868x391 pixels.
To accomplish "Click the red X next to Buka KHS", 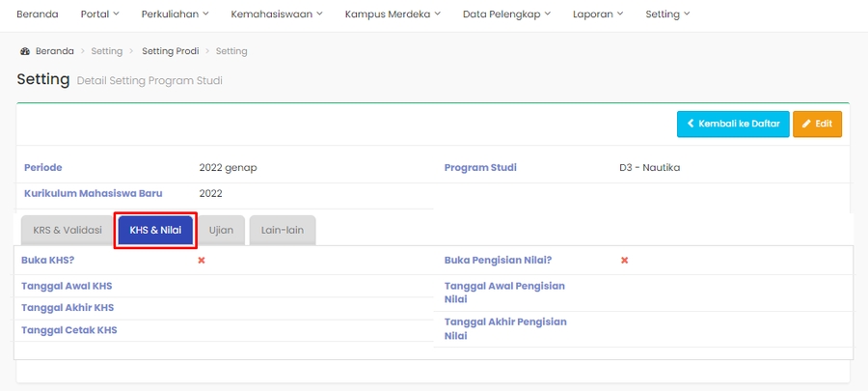I will click(x=202, y=261).
